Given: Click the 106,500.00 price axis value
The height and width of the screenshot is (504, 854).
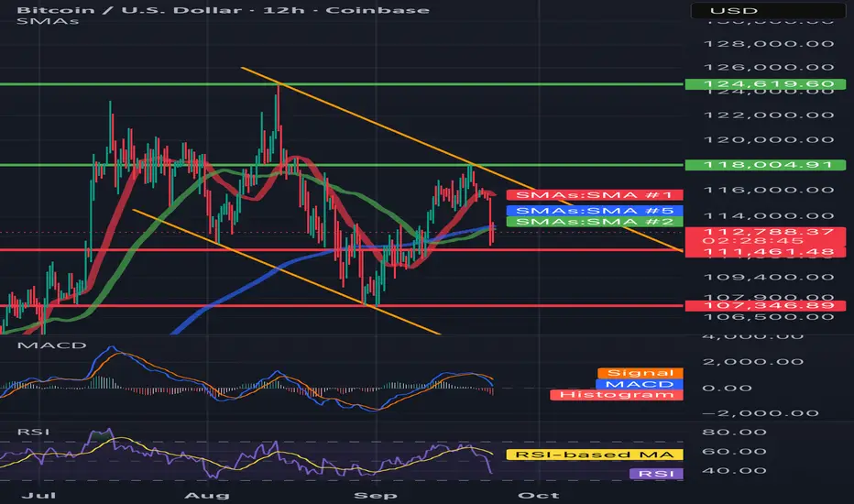Looking at the screenshot, I should pyautogui.click(x=769, y=317).
